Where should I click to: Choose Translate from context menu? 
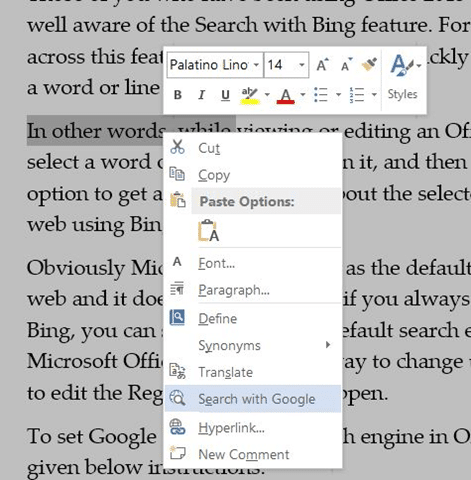tap(253, 372)
